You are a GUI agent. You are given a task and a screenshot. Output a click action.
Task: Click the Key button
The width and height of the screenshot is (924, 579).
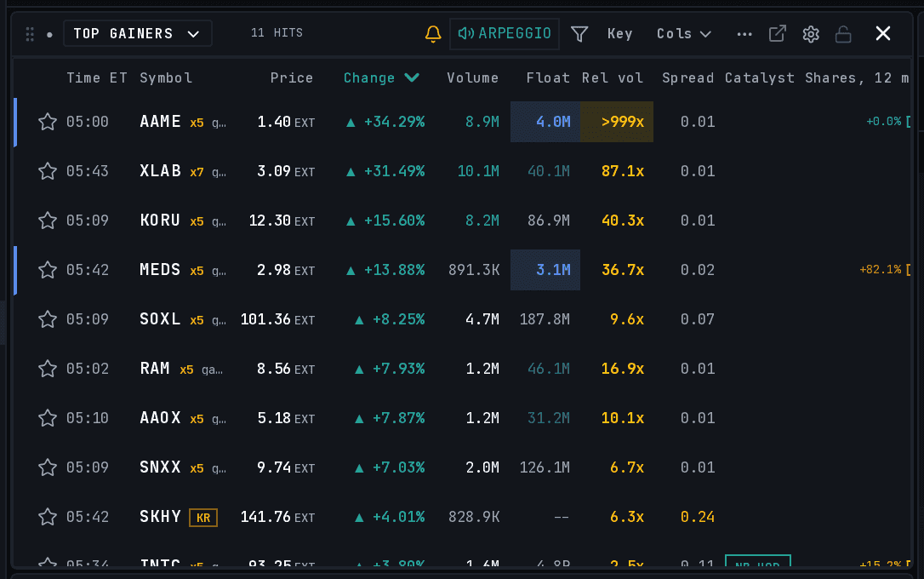(620, 33)
